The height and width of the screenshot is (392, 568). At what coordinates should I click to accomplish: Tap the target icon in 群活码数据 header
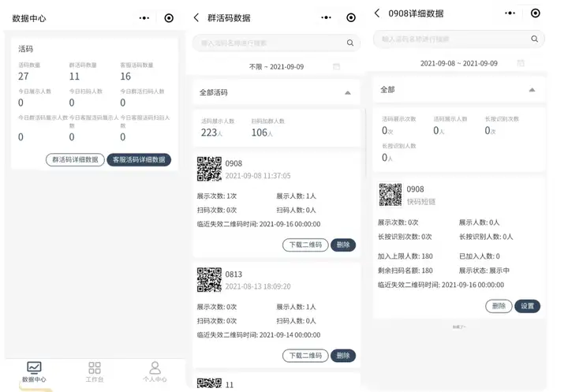[351, 17]
